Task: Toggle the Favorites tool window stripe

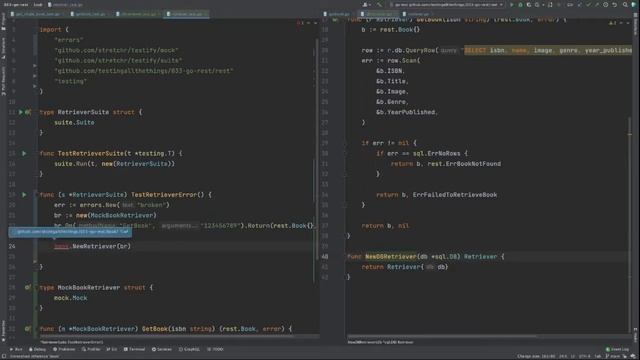Action: (x=3, y=331)
